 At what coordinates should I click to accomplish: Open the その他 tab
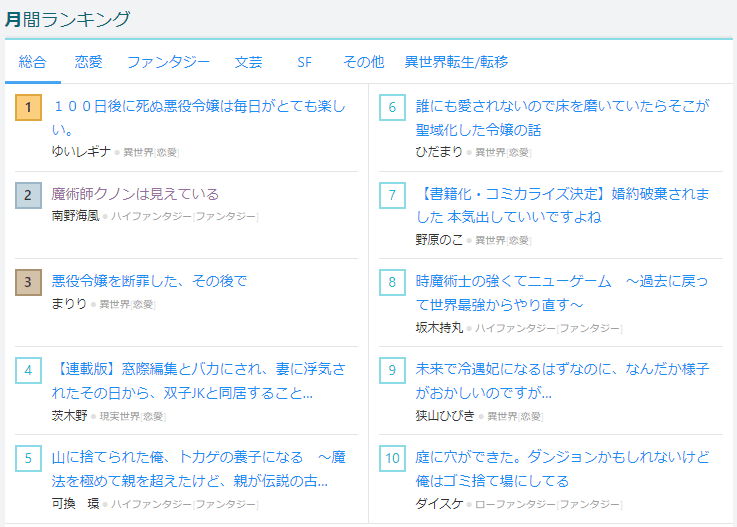[x=364, y=62]
